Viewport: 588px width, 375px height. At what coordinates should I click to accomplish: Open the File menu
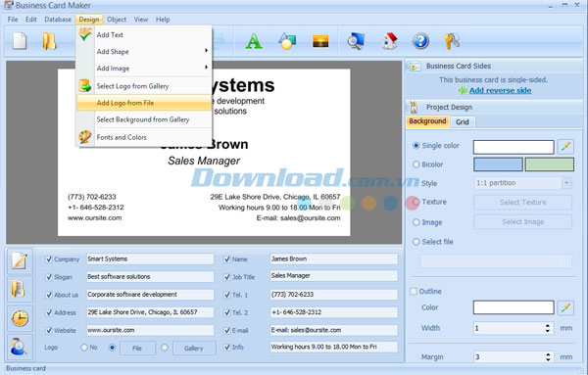13,20
